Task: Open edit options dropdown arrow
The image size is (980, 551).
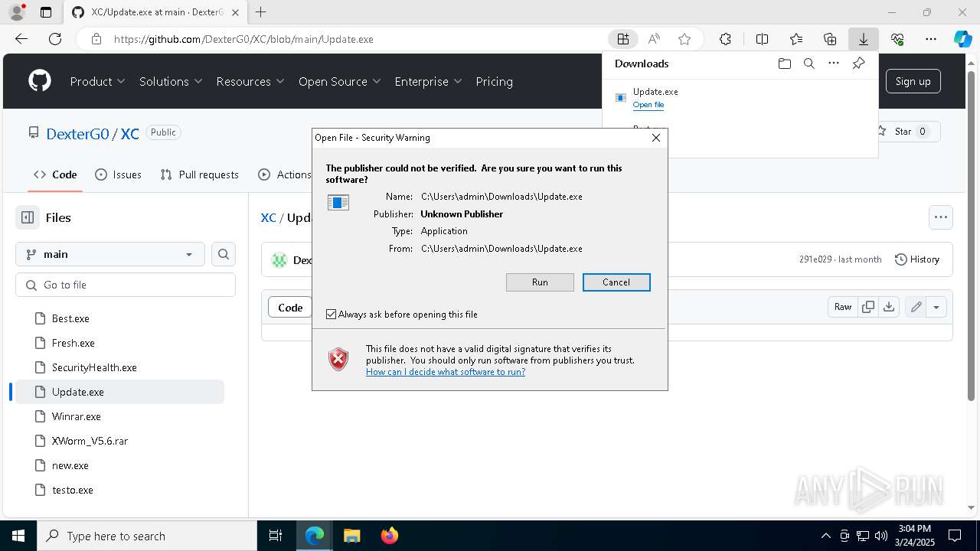Action: click(936, 307)
